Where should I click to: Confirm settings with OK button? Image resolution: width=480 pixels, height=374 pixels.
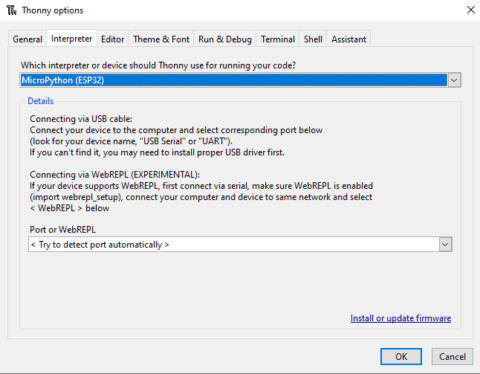click(x=401, y=357)
